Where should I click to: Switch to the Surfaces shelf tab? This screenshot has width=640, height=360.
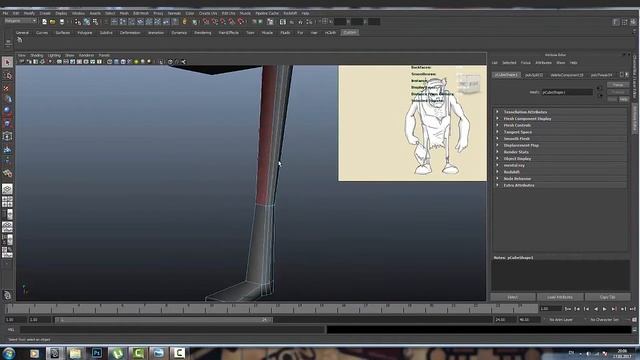(x=63, y=33)
